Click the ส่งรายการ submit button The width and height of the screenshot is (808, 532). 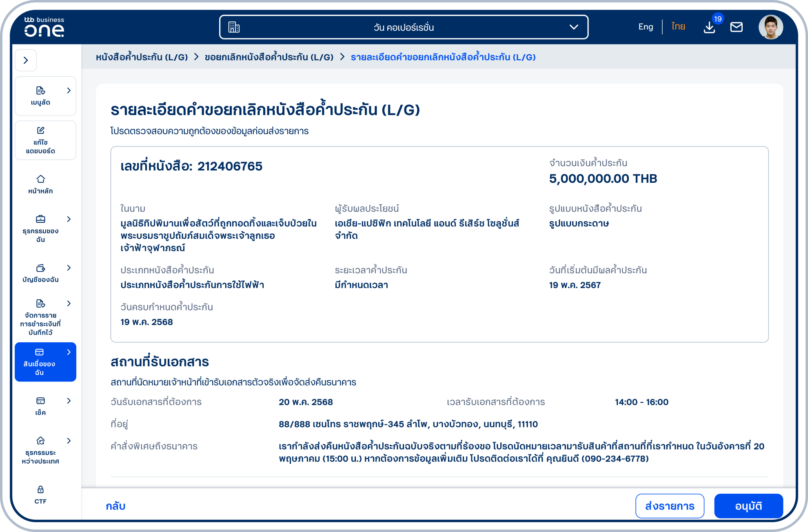670,506
